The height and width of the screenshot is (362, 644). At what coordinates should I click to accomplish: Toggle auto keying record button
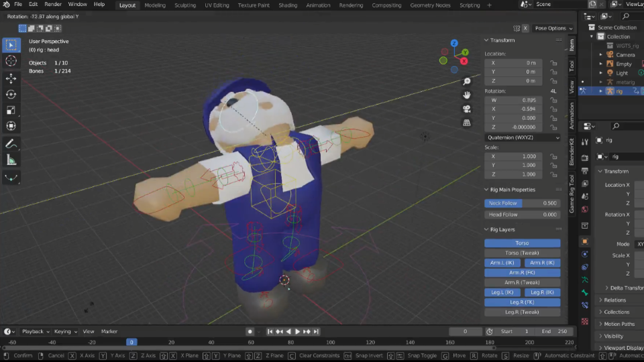point(250,332)
